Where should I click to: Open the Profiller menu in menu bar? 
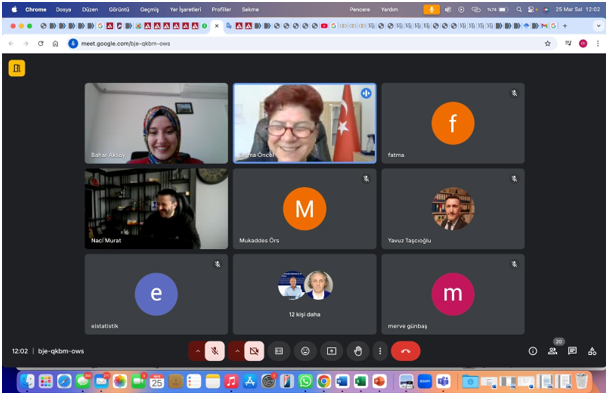(221, 9)
